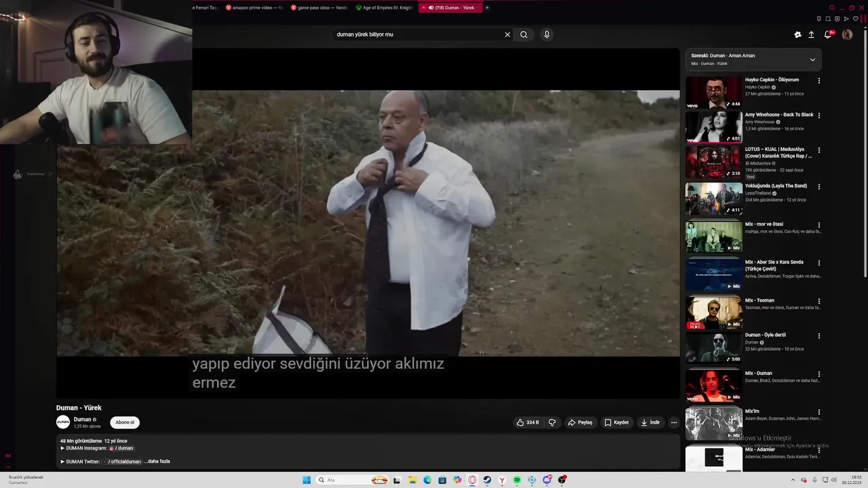Screen dimensions: 868x488
Task: Open options menu for Hayko Cepkin - Ölüyorum
Action: click(818, 81)
